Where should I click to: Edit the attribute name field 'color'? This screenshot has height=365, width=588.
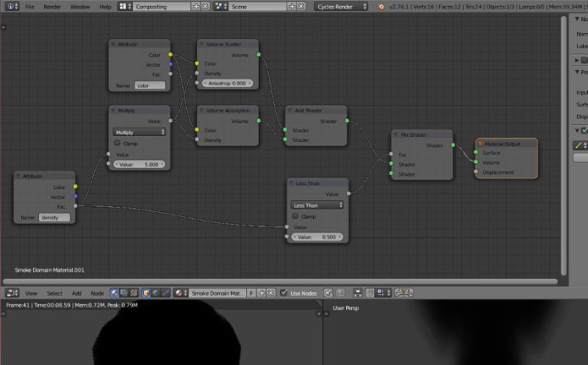coord(150,85)
